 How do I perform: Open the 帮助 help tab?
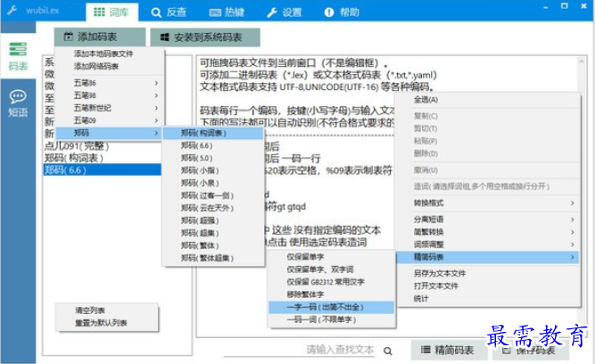click(x=342, y=12)
